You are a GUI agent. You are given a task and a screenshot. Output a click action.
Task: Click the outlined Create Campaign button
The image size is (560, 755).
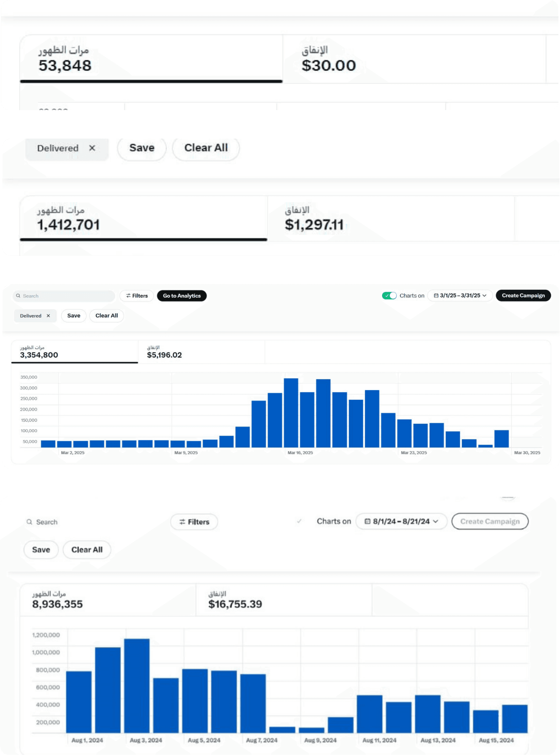click(490, 521)
